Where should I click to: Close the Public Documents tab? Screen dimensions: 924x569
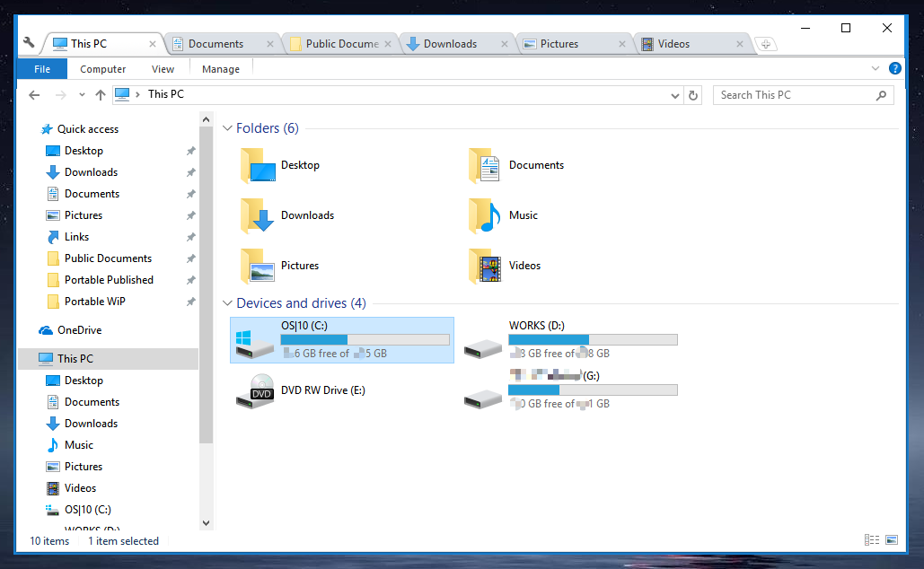tap(388, 44)
